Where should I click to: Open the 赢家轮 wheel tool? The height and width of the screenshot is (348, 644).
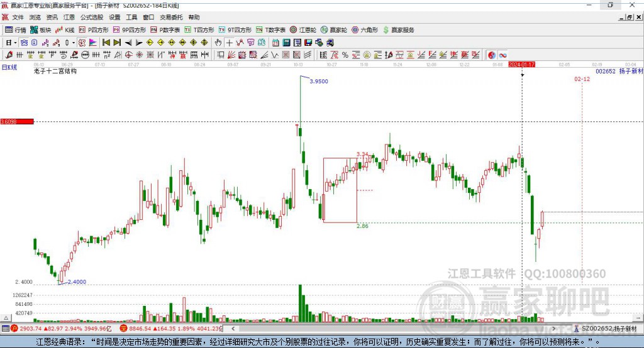[334, 30]
